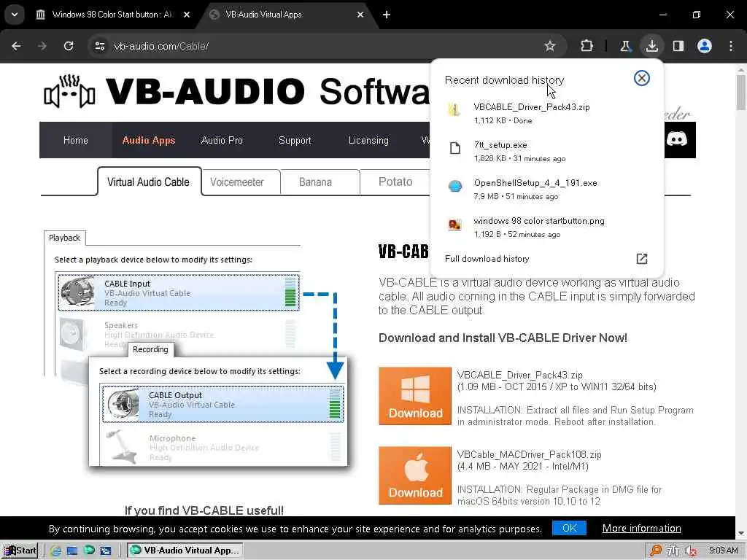Click the fourth quick launch window icon
The width and height of the screenshot is (747, 560).
pyautogui.click(x=105, y=551)
